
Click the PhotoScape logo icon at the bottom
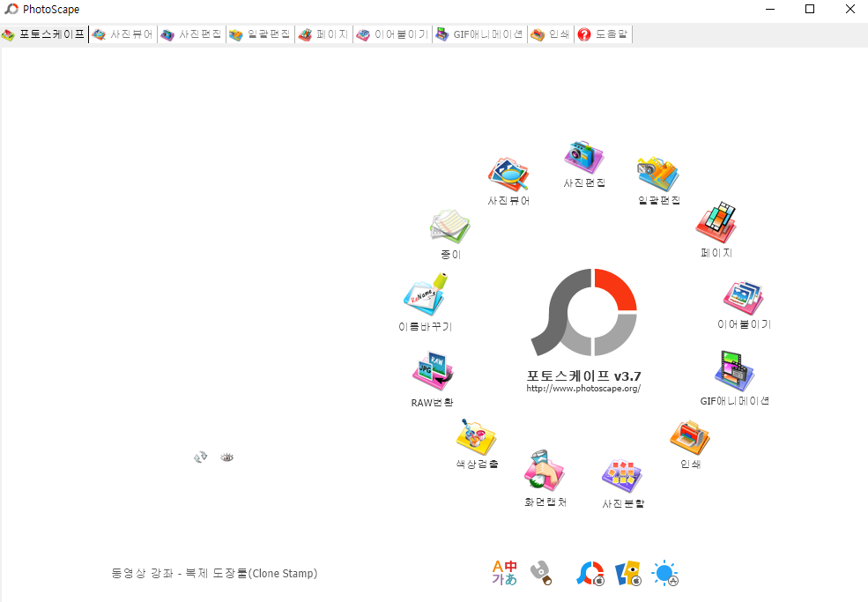click(590, 573)
